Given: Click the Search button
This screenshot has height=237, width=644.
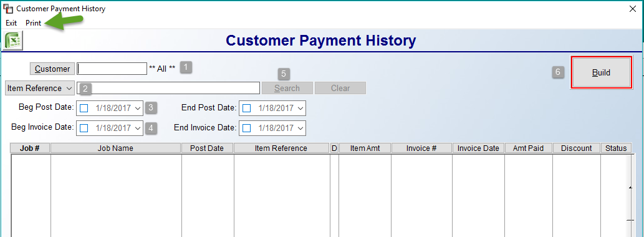Looking at the screenshot, I should click(x=287, y=88).
